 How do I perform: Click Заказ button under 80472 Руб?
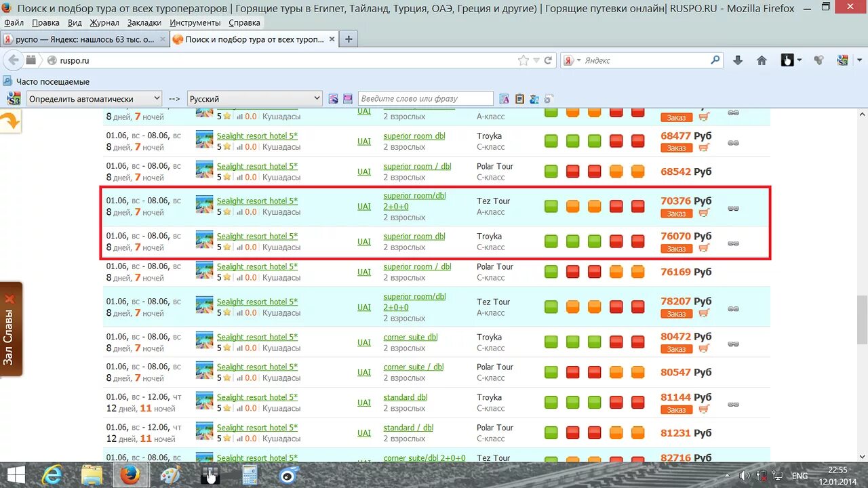pos(676,348)
